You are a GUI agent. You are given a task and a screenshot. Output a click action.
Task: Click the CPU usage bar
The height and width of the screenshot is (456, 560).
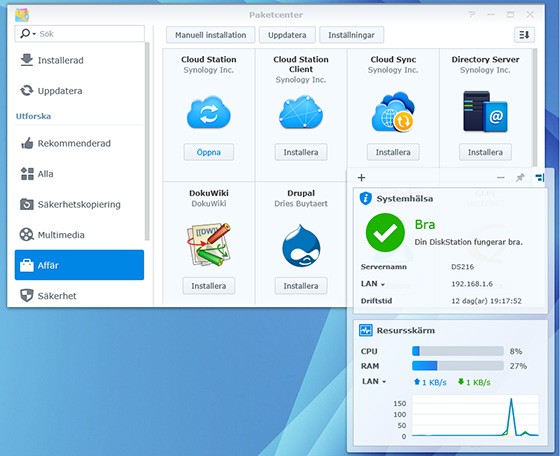point(458,351)
